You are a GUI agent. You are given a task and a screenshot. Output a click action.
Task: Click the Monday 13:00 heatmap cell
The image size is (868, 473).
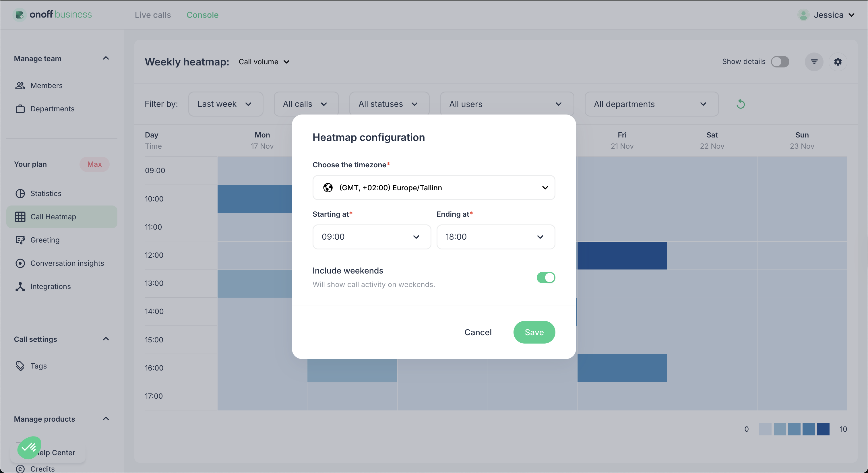coord(255,283)
